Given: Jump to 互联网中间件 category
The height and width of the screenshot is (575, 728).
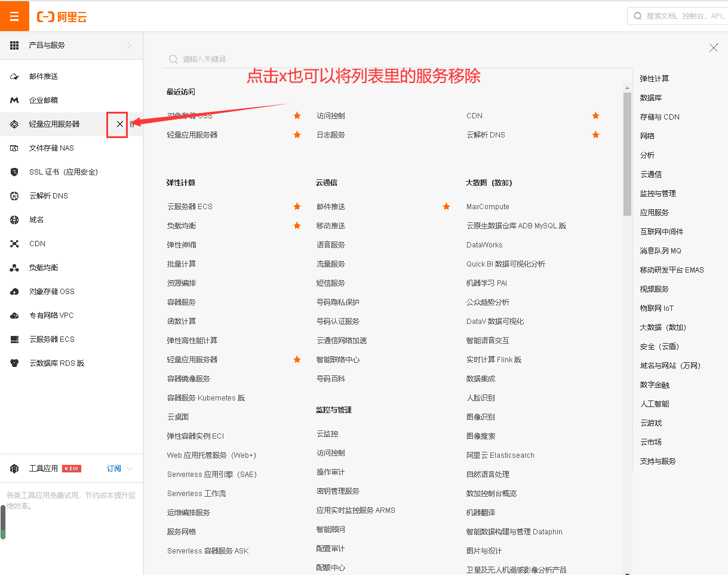Looking at the screenshot, I should (x=662, y=232).
